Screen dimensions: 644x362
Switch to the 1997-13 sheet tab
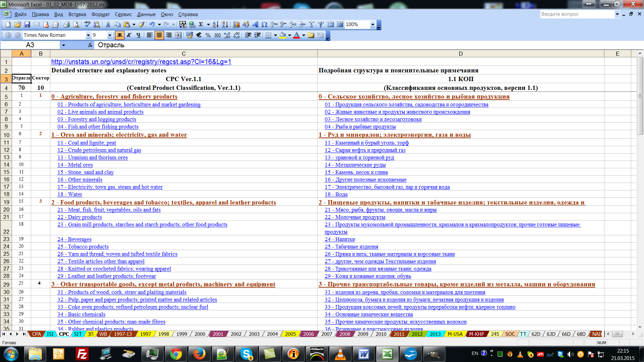point(122,334)
